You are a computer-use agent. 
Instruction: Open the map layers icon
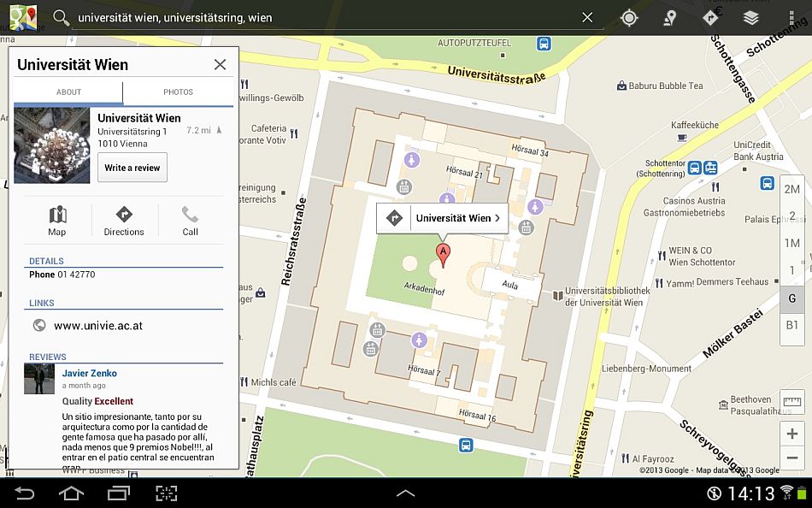pos(751,18)
